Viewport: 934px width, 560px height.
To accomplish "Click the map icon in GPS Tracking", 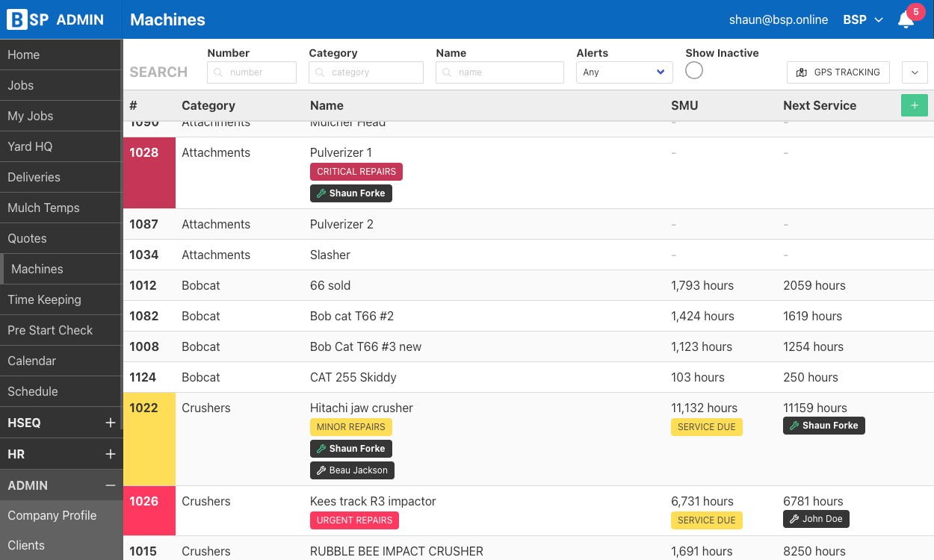I will [802, 72].
